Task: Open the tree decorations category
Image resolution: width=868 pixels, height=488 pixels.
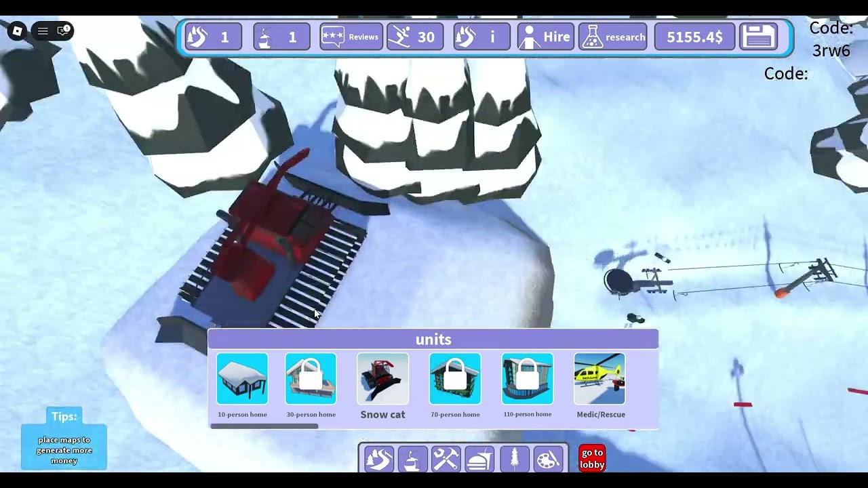Action: tap(513, 460)
